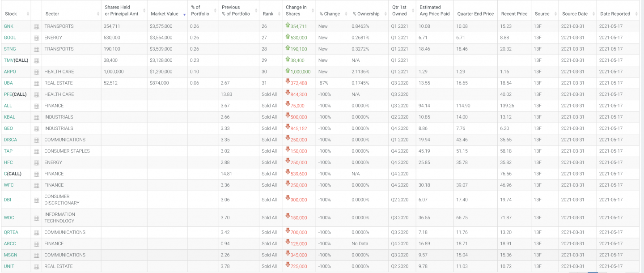Open the grid icon in the HFC row

37,163
